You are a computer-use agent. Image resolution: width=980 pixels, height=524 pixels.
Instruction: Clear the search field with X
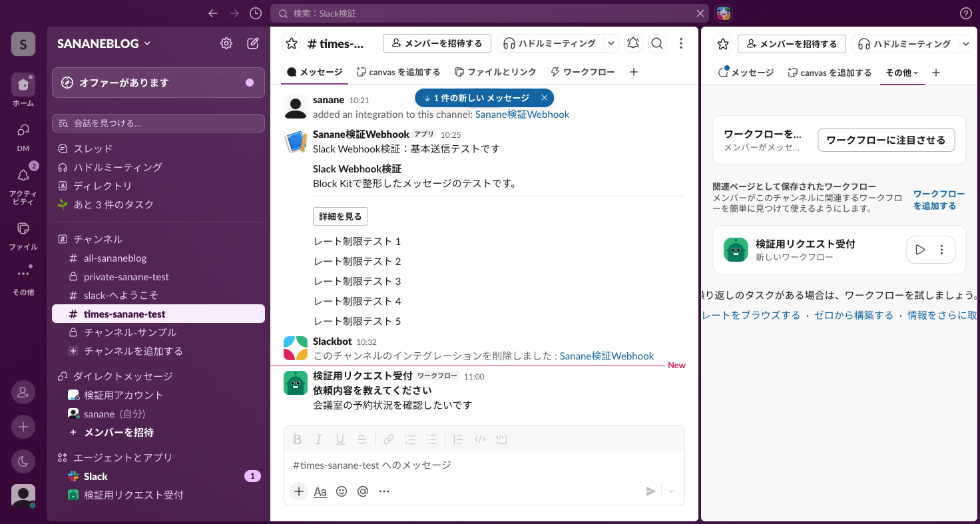pos(700,13)
